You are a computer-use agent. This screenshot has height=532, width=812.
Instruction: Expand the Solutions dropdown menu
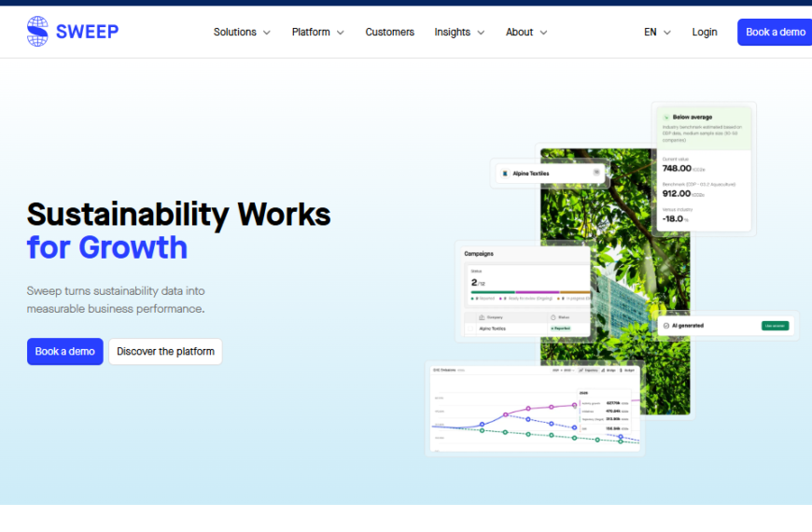tap(242, 32)
